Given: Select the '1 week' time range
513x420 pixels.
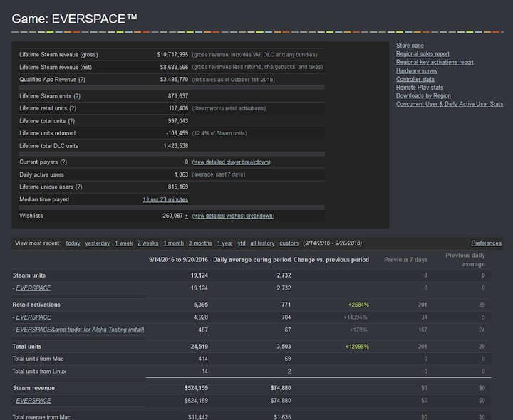Looking at the screenshot, I should (x=124, y=243).
